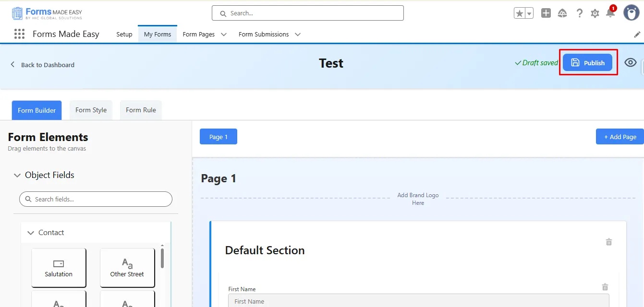Toggle form preview with eye icon

[631, 63]
